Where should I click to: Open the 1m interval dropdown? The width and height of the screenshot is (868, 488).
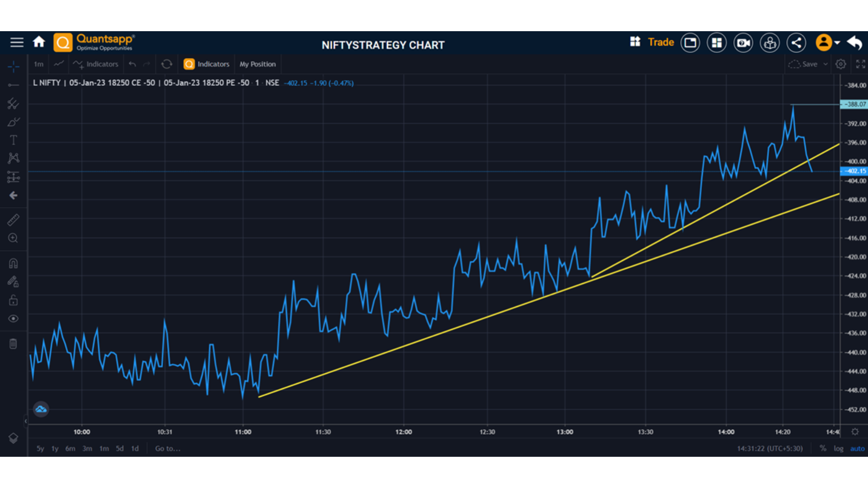(x=39, y=64)
